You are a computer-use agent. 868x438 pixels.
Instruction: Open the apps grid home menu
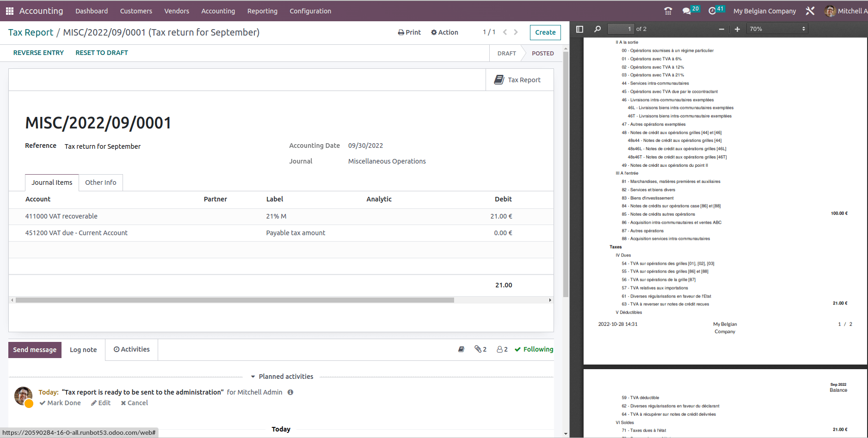coord(10,11)
